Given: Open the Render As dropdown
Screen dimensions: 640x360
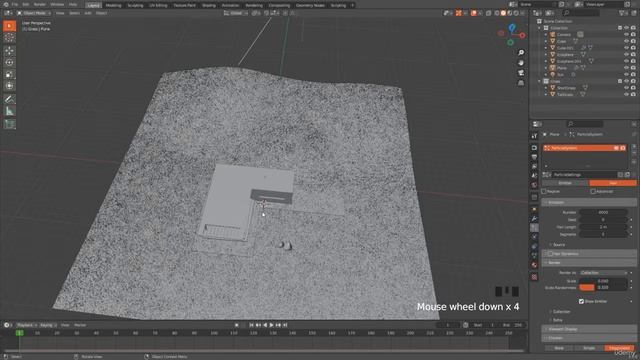Looking at the screenshot, I should [603, 273].
